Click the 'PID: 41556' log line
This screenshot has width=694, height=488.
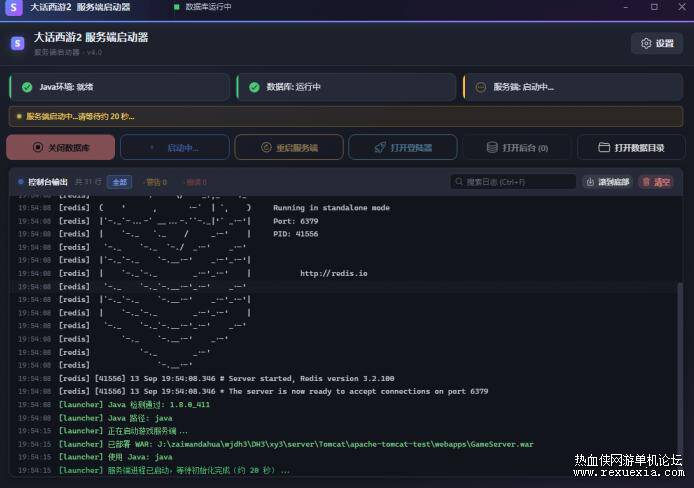296,234
